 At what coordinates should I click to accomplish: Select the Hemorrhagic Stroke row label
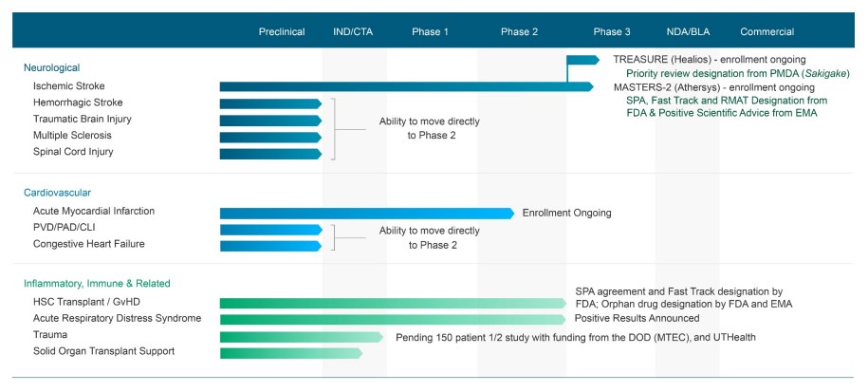coord(78,103)
